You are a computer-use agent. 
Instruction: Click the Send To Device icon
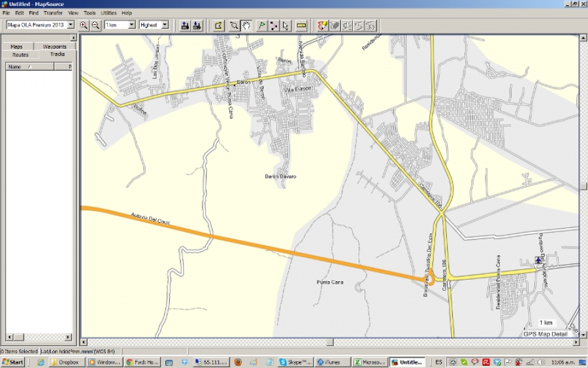point(185,25)
